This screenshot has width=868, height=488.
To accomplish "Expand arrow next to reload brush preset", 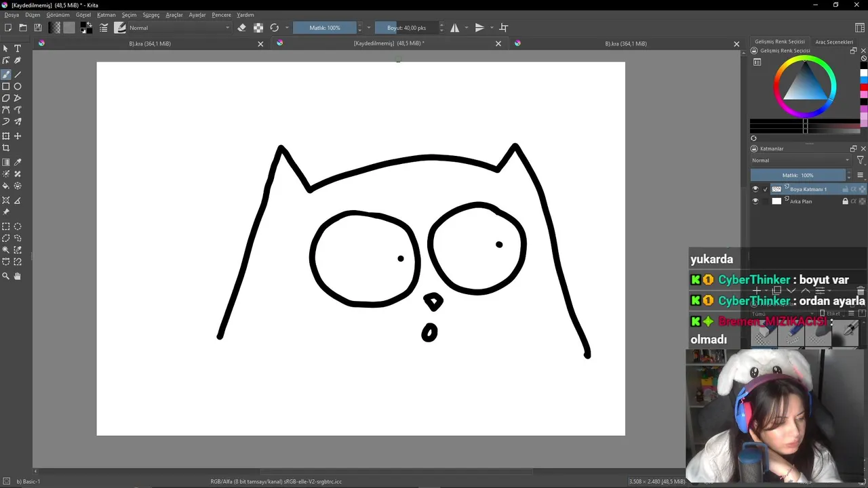I will (x=287, y=28).
